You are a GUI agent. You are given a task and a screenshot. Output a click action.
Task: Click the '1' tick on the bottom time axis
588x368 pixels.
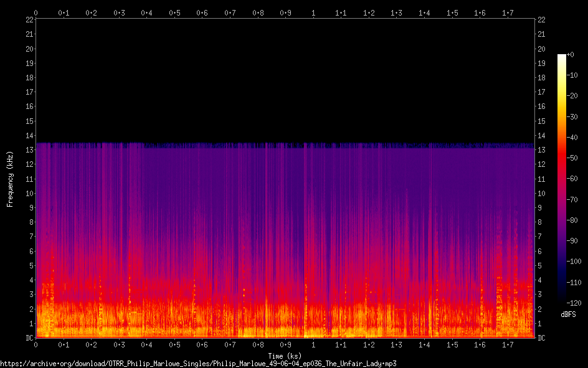pyautogui.click(x=313, y=345)
